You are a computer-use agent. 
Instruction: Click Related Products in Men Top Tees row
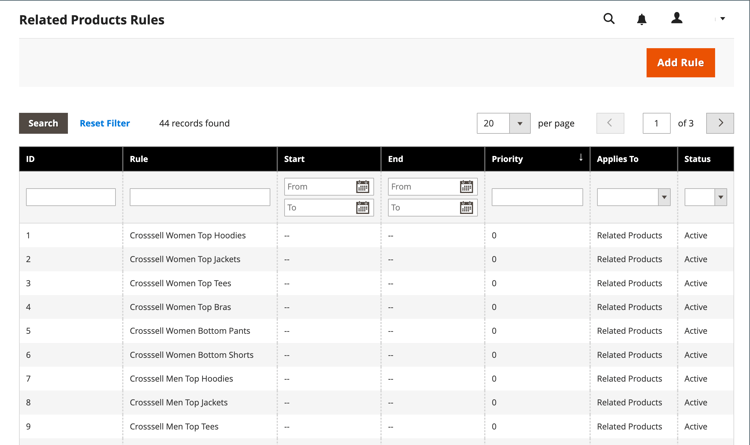click(x=629, y=426)
